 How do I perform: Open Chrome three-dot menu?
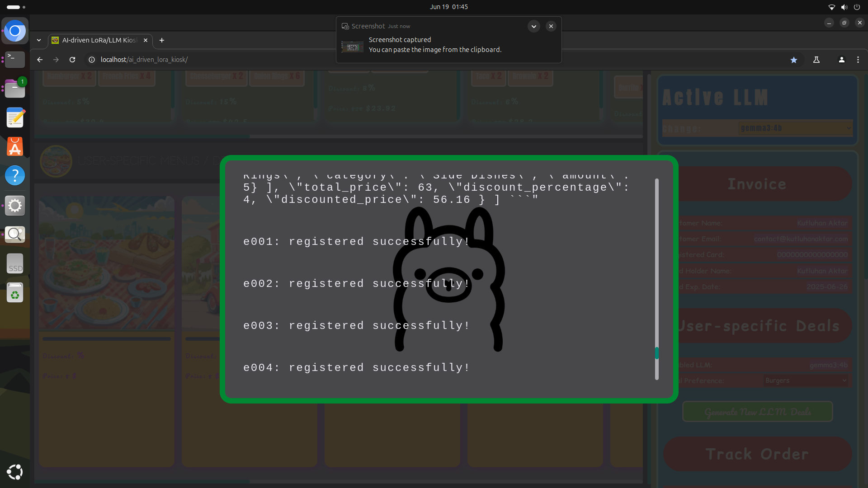[x=858, y=60]
